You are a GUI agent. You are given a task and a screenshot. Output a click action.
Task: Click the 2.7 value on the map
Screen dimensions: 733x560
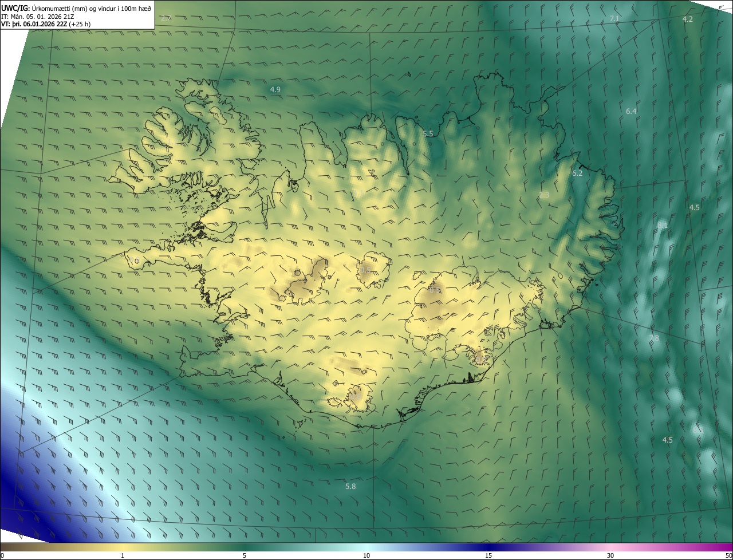point(165,18)
